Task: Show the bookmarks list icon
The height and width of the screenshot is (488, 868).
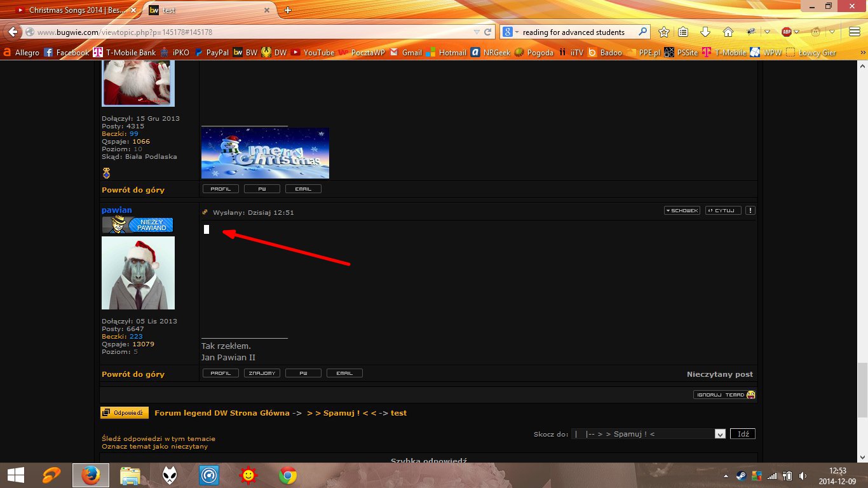Action: pyautogui.click(x=683, y=32)
